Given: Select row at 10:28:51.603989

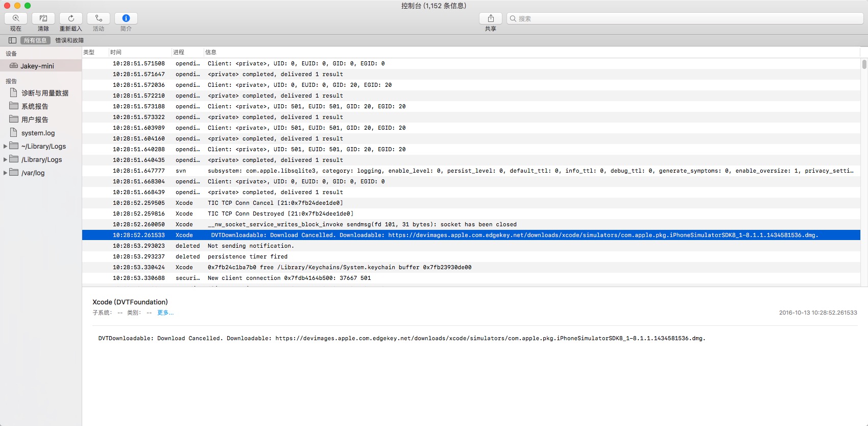Looking at the screenshot, I should (x=471, y=128).
